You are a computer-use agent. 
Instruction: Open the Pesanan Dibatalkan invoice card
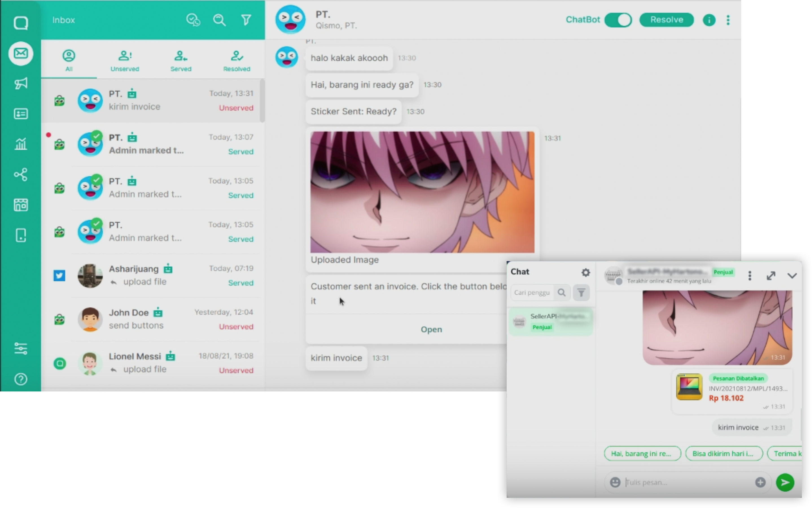[732, 391]
